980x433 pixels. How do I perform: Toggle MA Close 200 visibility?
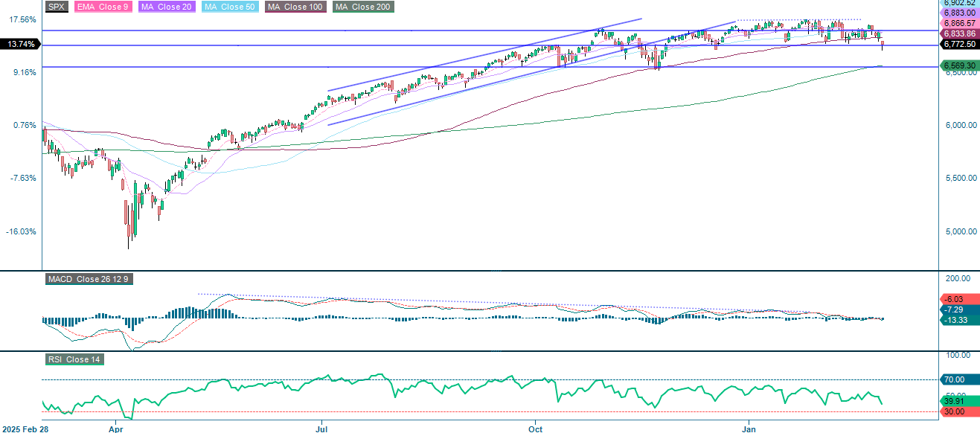(x=362, y=7)
